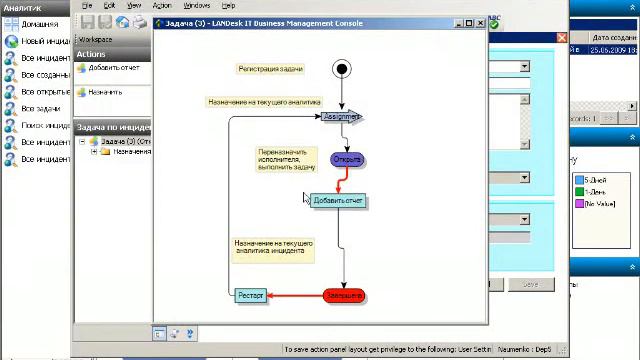This screenshot has height=360, width=640.
Task: Click the Добавить отчет diagram node
Action: 338,200
